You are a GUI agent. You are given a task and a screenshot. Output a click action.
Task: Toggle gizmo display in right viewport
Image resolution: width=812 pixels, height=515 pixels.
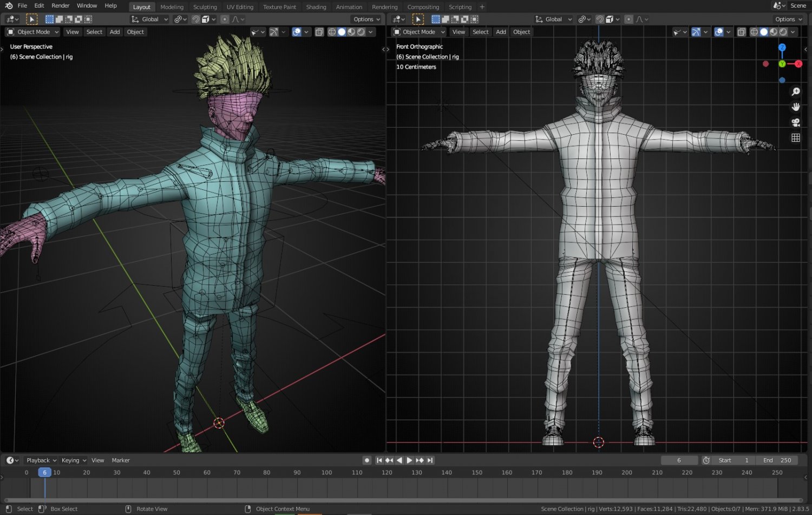(x=696, y=32)
